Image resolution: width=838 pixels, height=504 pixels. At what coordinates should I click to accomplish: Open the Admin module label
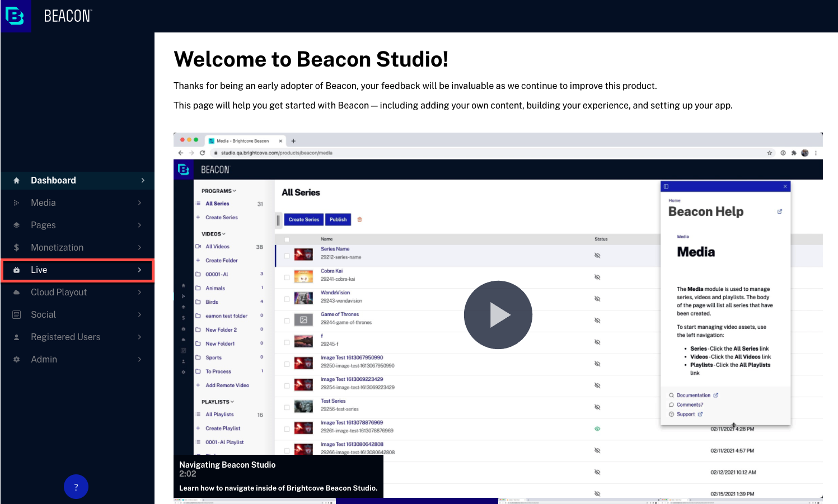click(44, 359)
